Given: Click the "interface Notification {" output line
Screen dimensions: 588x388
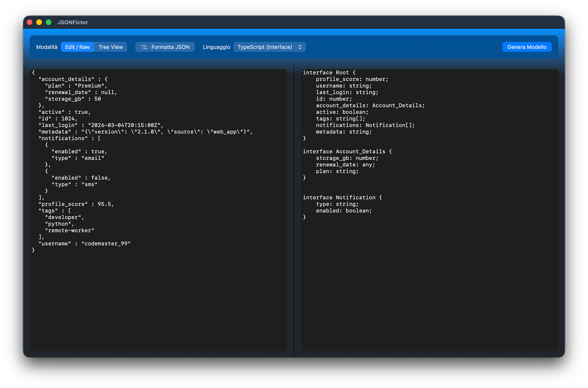Looking at the screenshot, I should tap(342, 198).
